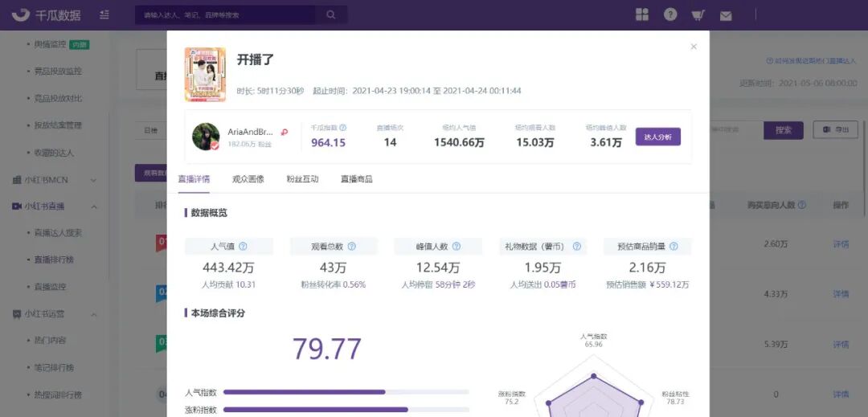Open 详情 link in the row showing 0

point(841,395)
